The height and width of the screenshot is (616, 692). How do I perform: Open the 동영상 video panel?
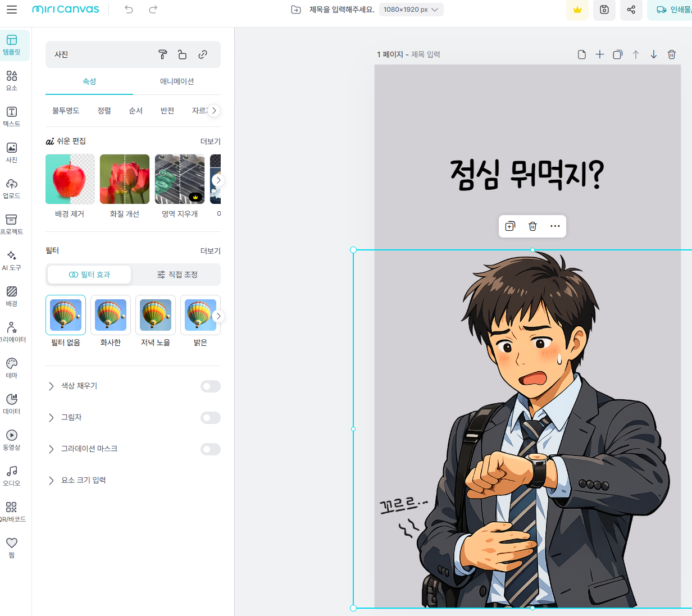[x=12, y=440]
